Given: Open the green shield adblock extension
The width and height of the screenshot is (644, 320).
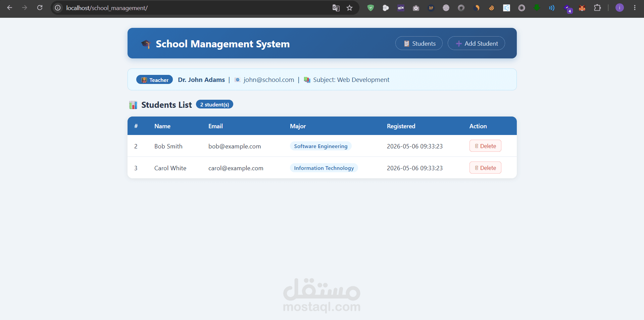Looking at the screenshot, I should [x=370, y=8].
